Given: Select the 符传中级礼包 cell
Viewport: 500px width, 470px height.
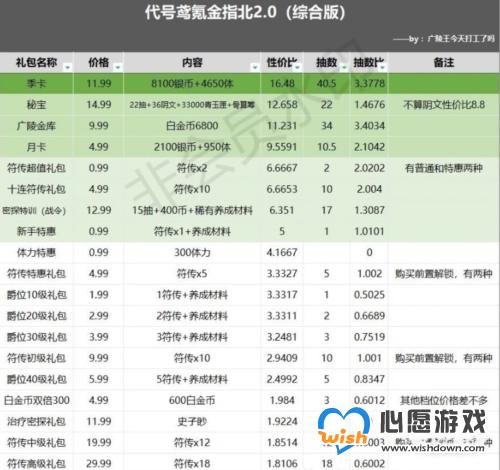Looking at the screenshot, I should [36, 442].
